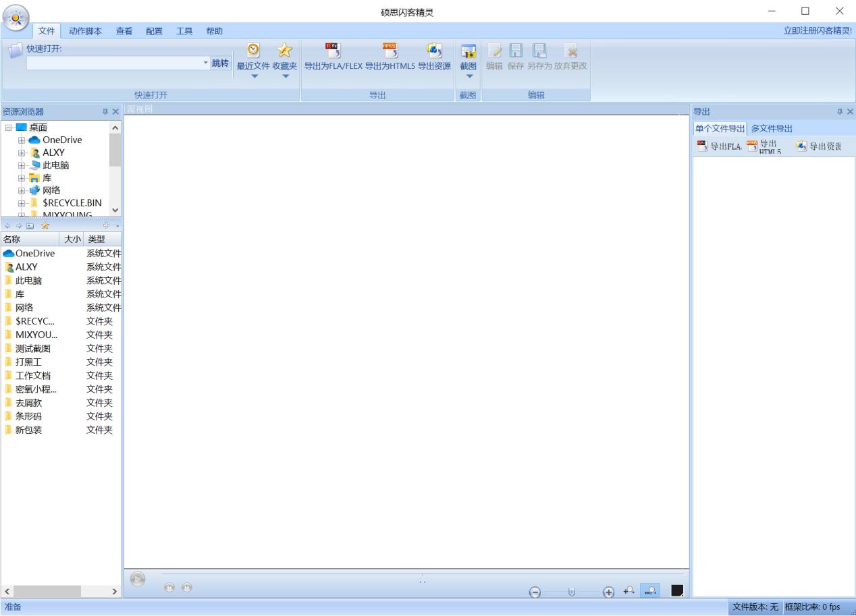The height and width of the screenshot is (616, 856).
Task: Expand the OneDrive tree node
Action: [22, 140]
